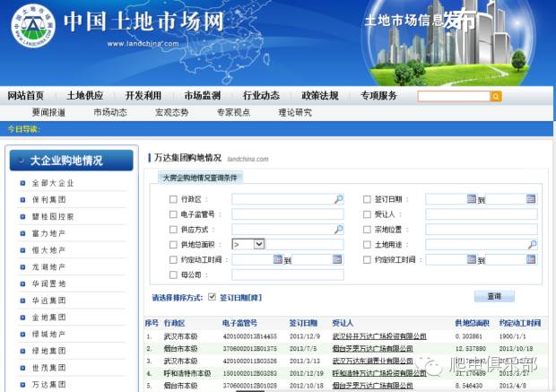Select 理论研究 sub-navigation item
Image resolution: width=556 pixels, height=392 pixels.
click(x=295, y=112)
